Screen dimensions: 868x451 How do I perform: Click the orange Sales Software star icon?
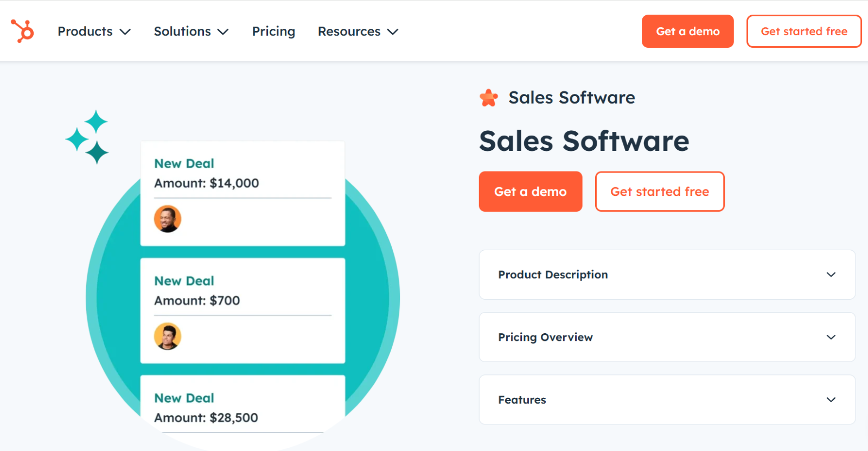(489, 98)
